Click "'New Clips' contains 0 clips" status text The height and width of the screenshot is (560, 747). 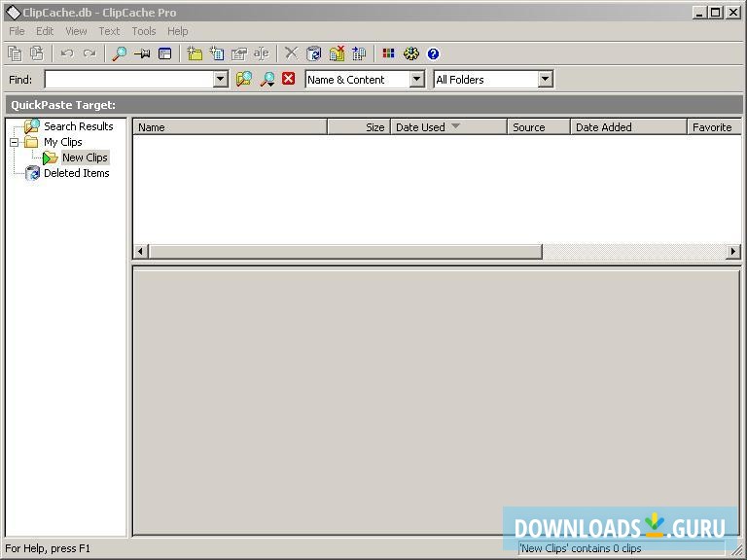[581, 548]
